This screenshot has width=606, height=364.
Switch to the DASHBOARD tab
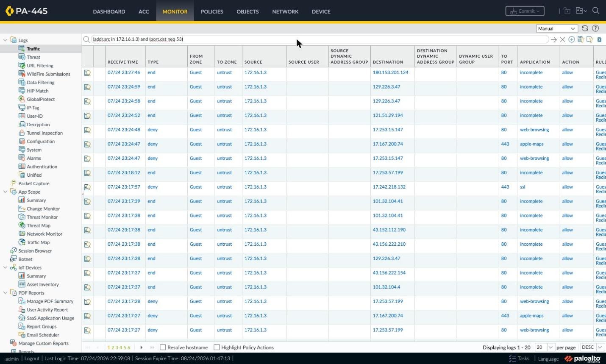tap(109, 11)
